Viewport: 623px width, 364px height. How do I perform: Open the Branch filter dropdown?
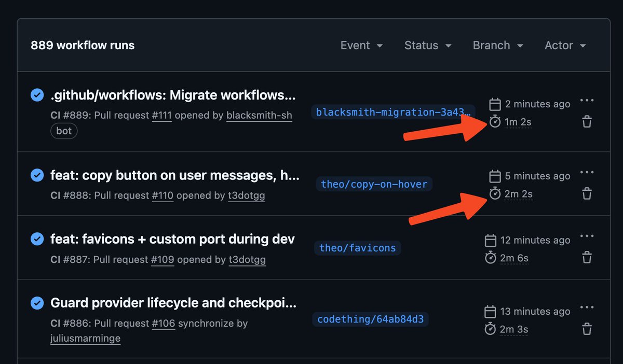pos(498,46)
